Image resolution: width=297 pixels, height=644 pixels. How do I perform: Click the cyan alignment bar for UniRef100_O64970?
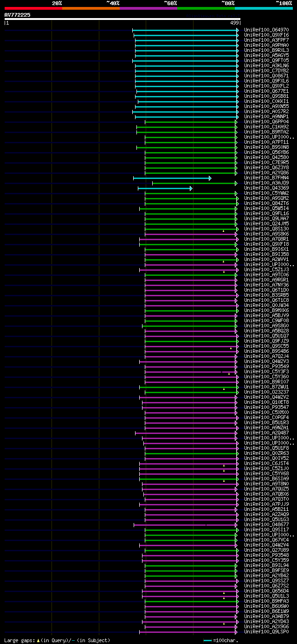point(186,30)
